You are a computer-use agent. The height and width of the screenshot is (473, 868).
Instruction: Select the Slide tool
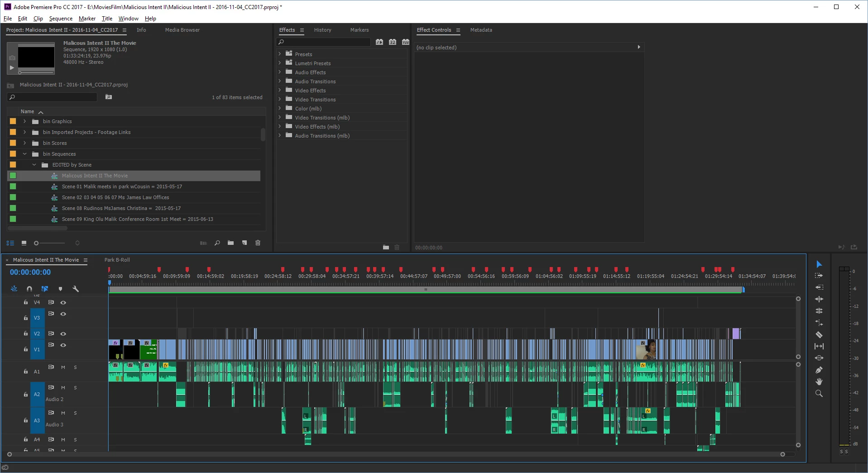click(819, 358)
